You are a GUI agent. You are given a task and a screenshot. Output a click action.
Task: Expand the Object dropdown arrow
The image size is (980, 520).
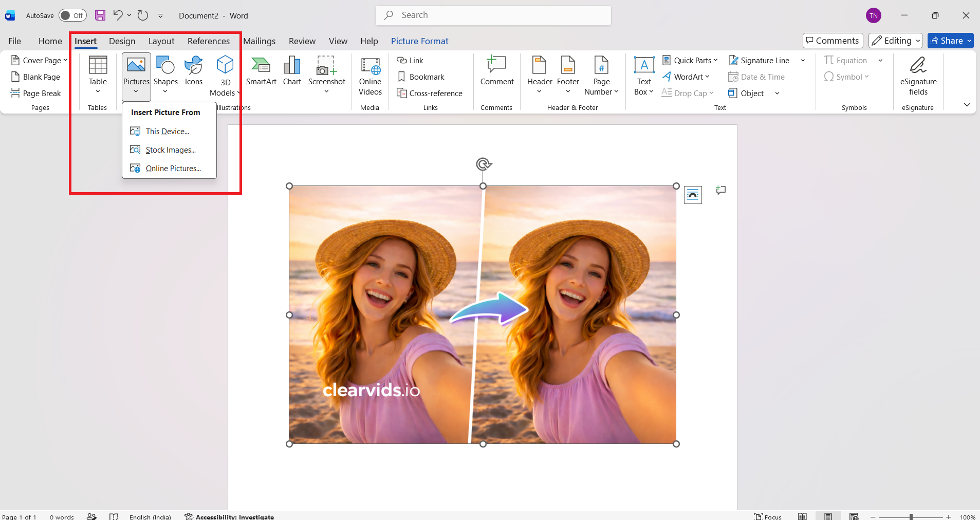(777, 93)
